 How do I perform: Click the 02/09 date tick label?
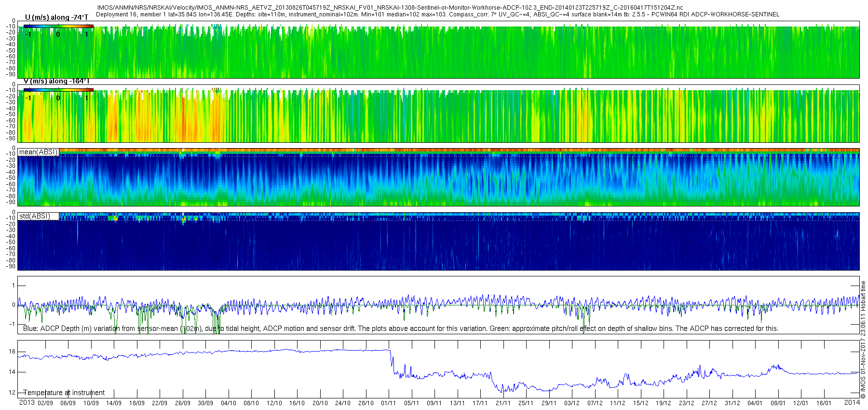(x=45, y=403)
